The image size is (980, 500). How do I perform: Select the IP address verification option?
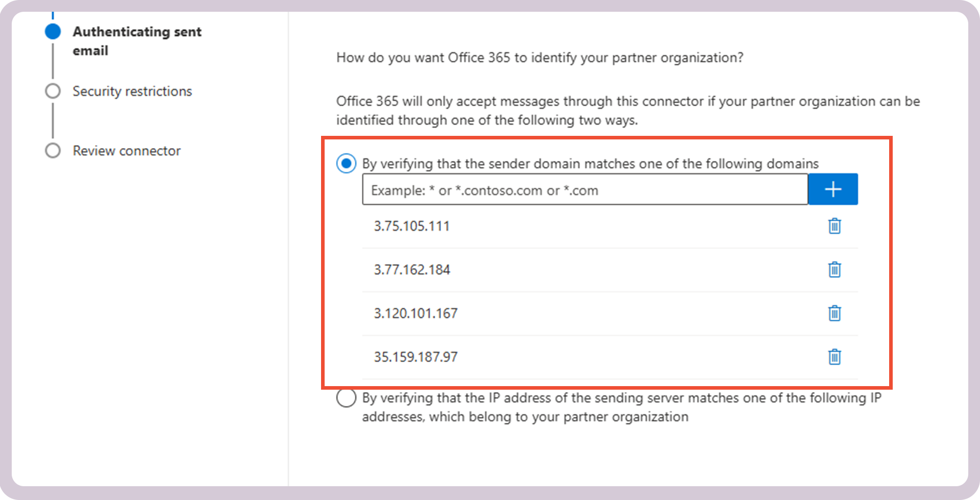tap(346, 398)
